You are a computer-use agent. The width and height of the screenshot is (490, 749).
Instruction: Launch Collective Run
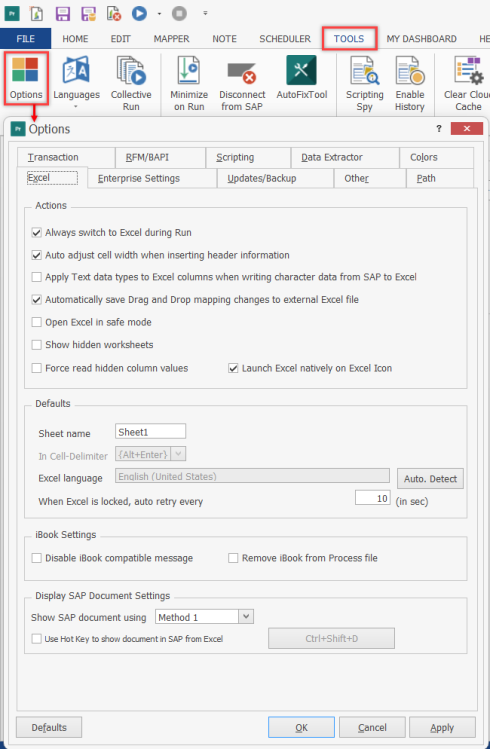(x=131, y=83)
